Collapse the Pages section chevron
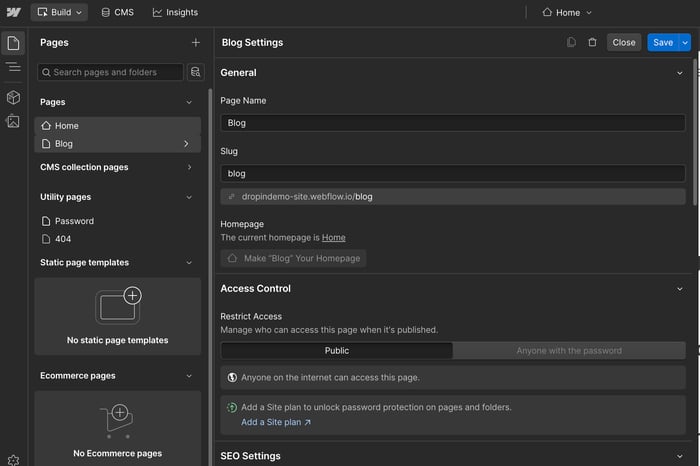Viewport: 700px width, 466px height. coord(189,102)
